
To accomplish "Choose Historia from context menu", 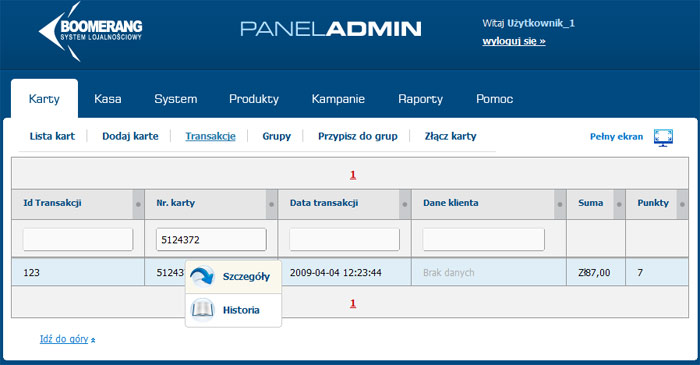I will (233, 310).
